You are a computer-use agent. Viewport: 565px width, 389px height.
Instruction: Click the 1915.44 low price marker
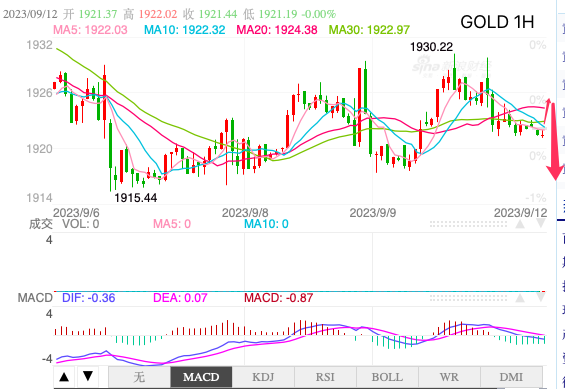coord(135,198)
